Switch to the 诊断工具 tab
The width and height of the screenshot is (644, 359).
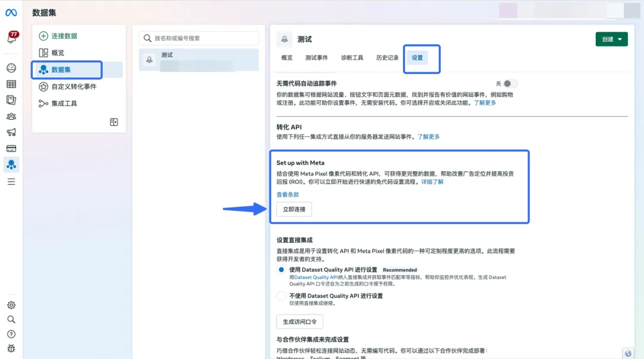tap(352, 58)
